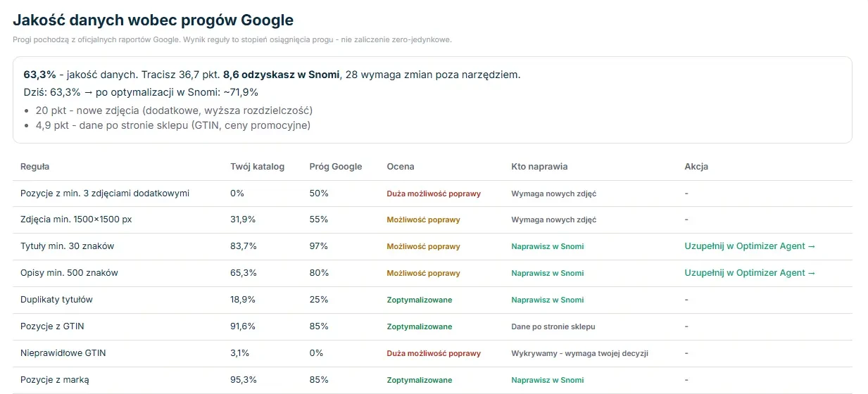Image resolution: width=868 pixels, height=394 pixels.
Task: Click 'Zoptymalizowane' in Duplikaty tytułów row
Action: 420,300
